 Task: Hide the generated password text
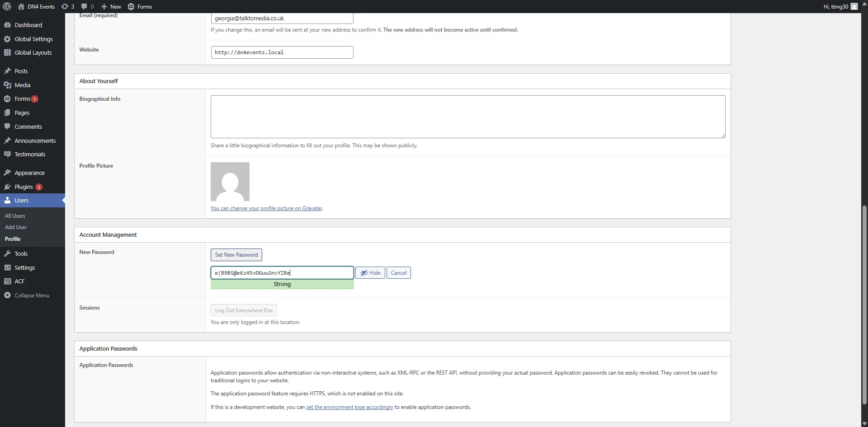tap(370, 272)
